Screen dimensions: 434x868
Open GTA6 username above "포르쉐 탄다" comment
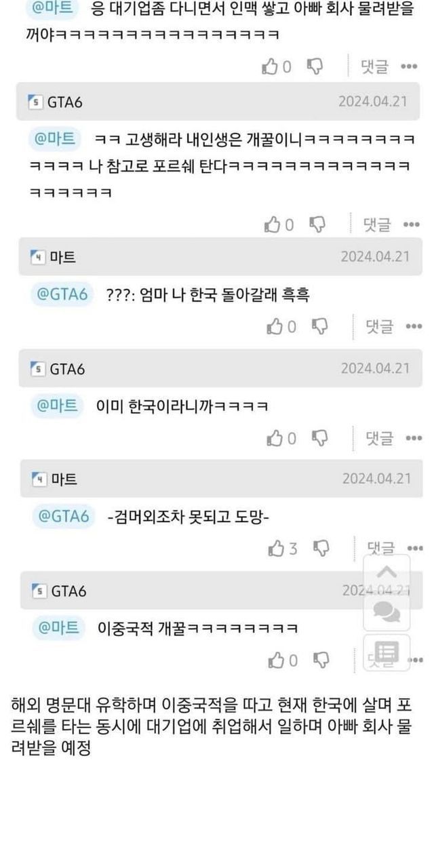coord(65,102)
